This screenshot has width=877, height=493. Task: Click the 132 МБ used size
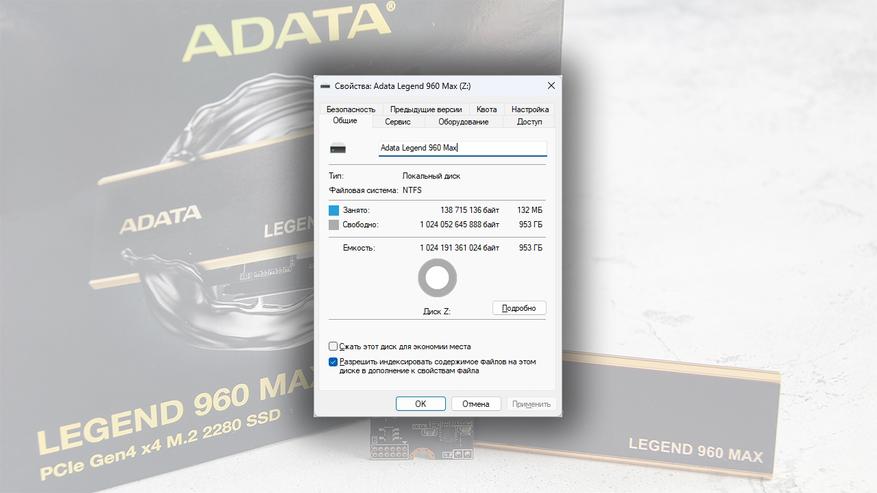click(x=530, y=210)
